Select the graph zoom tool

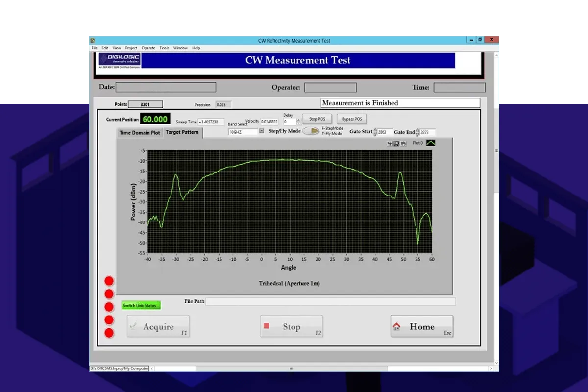click(396, 144)
